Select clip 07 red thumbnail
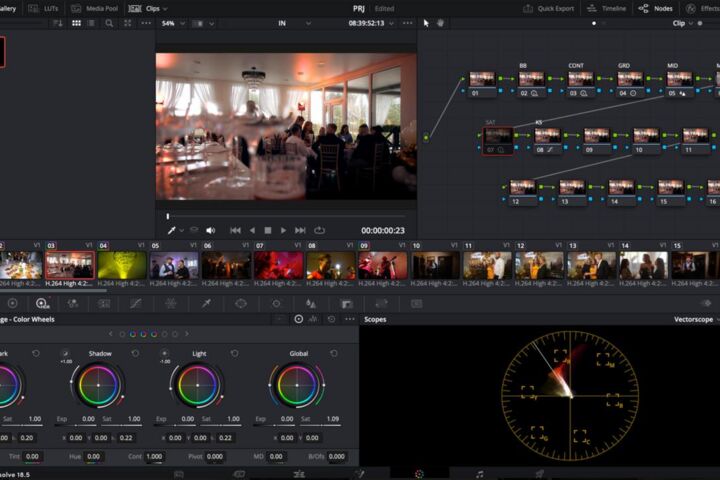This screenshot has width=720, height=480. point(278,265)
